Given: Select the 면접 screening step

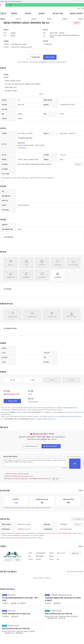Looking at the screenshot, I should [x=32, y=380].
